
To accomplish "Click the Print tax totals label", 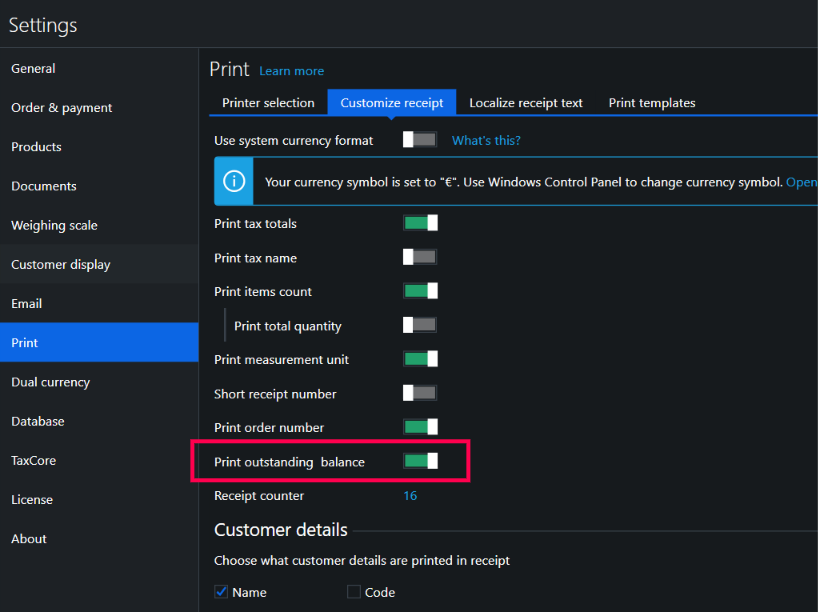I will 255,223.
